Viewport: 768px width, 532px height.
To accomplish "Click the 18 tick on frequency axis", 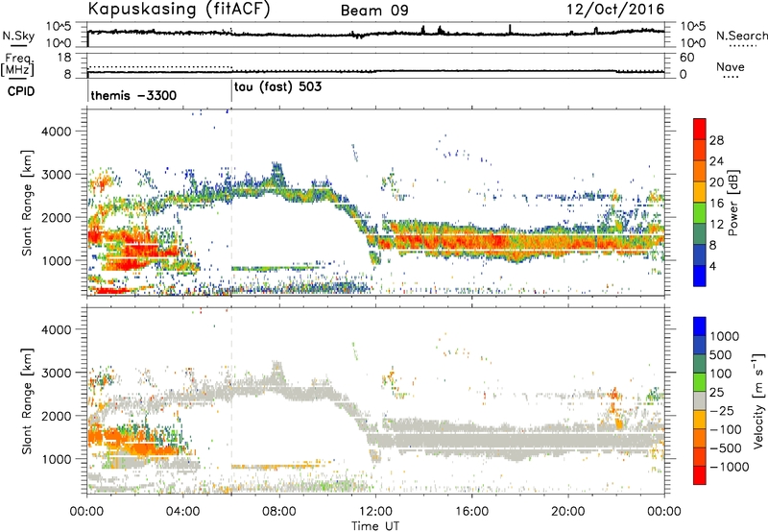I will 64,58.
